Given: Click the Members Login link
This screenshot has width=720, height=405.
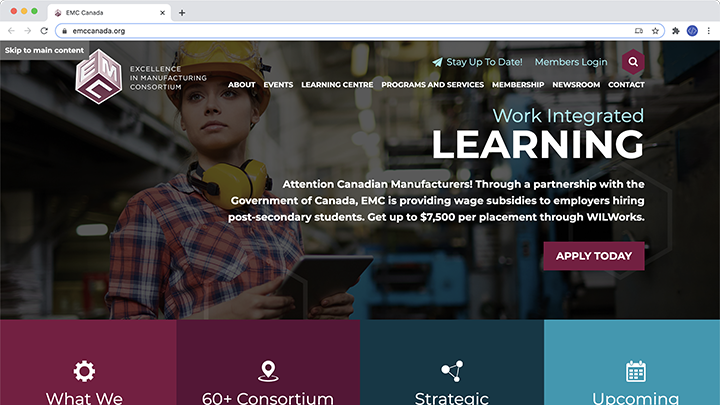Looking at the screenshot, I should coord(571,62).
